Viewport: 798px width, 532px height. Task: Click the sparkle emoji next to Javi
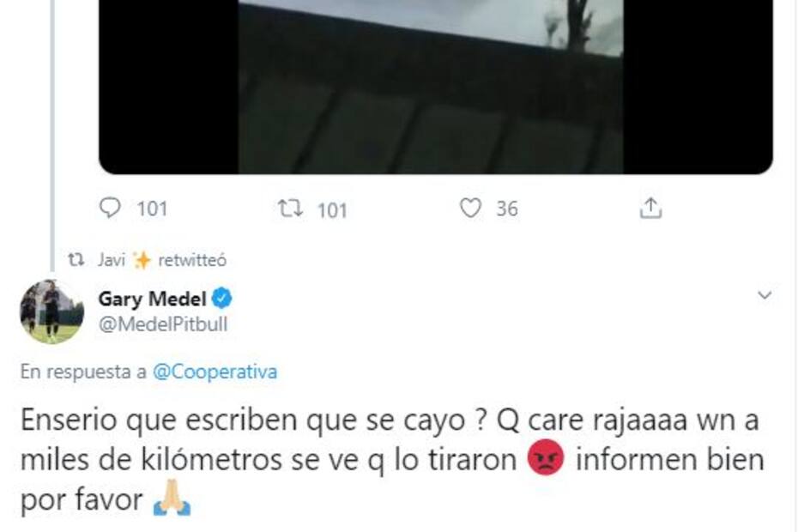[142, 260]
